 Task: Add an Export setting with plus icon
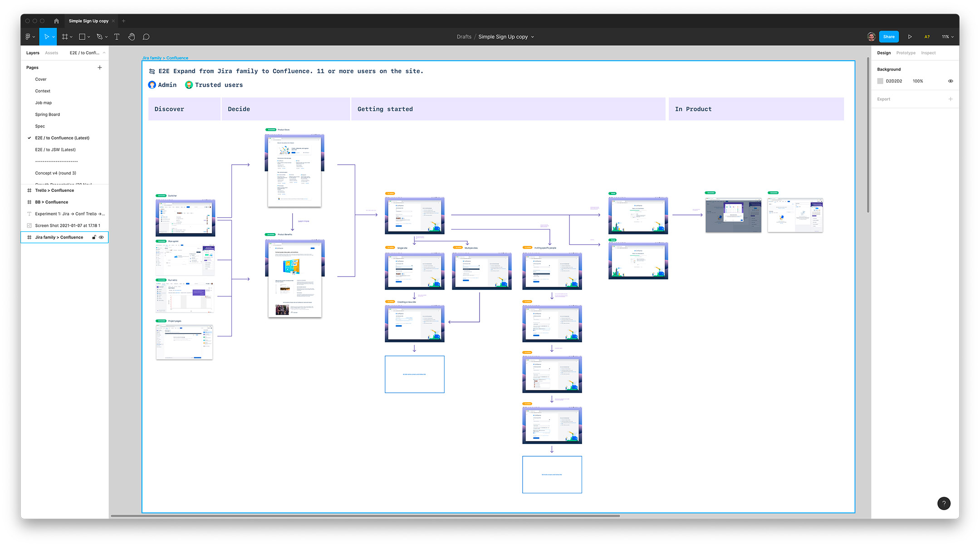pos(951,99)
